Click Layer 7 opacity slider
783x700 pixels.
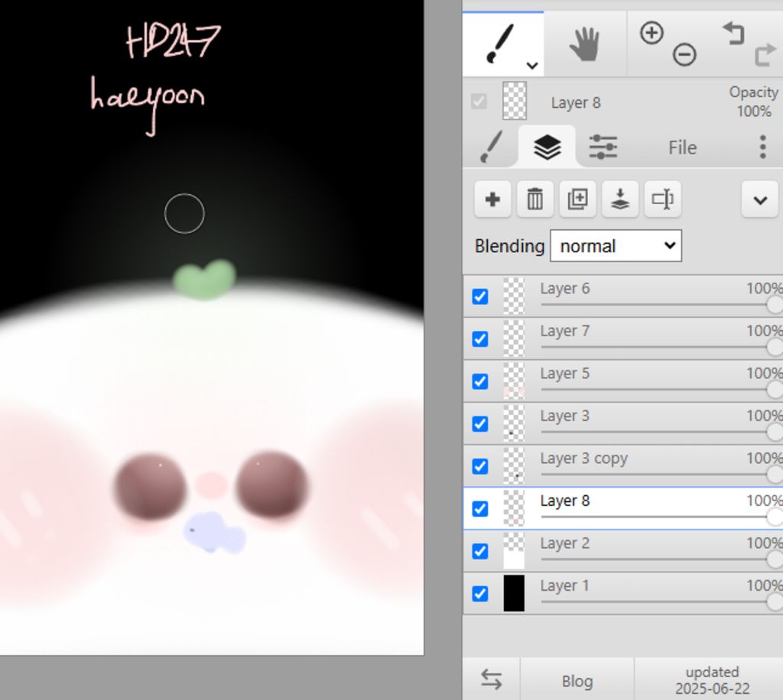point(658,347)
